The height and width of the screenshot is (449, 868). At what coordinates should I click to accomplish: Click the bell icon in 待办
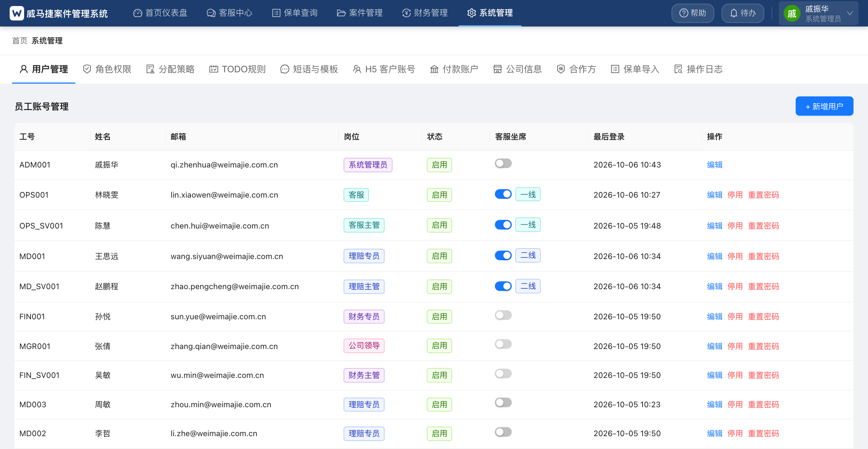pos(734,13)
